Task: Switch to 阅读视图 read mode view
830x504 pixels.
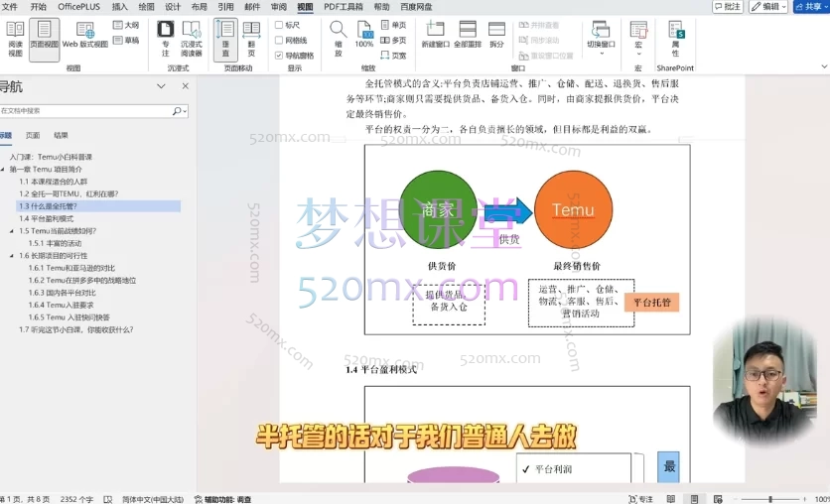Action: pos(15,38)
